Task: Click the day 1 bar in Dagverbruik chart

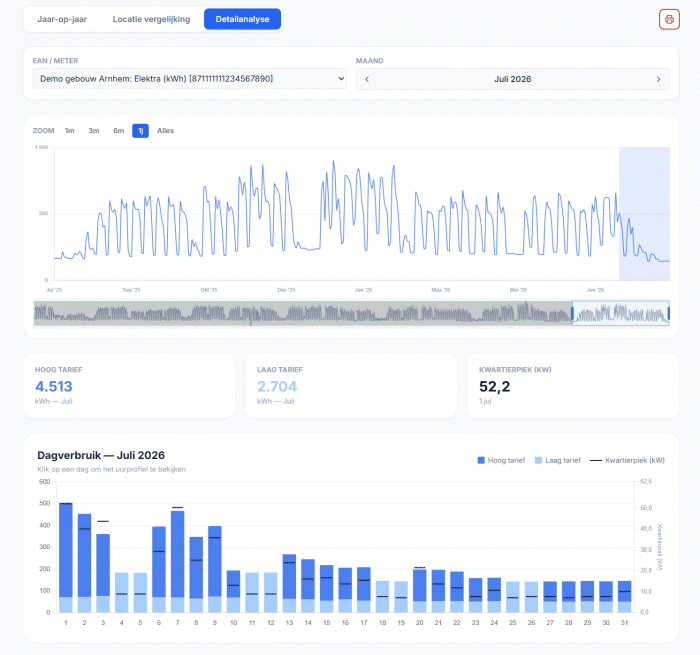Action: tap(66, 558)
